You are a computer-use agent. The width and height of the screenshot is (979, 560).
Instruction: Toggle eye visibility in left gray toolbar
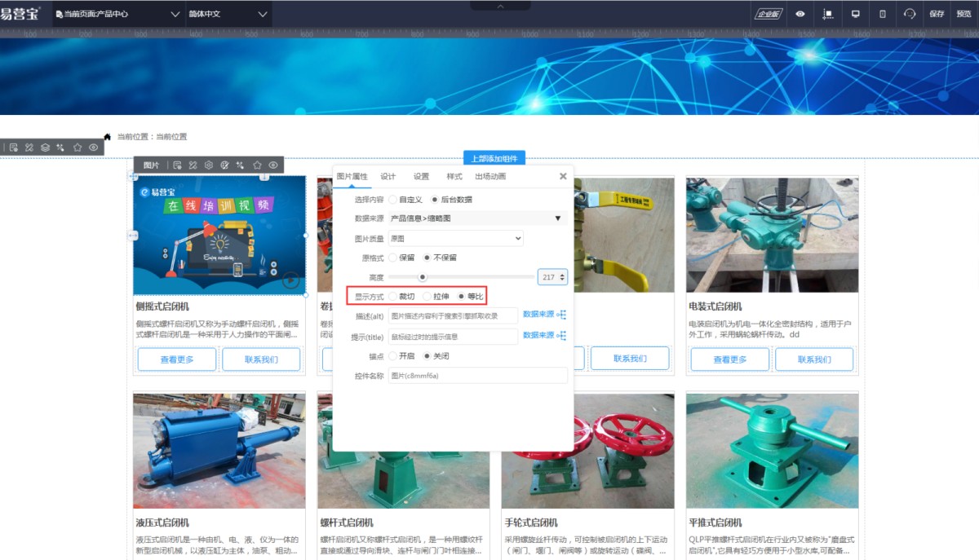click(94, 148)
